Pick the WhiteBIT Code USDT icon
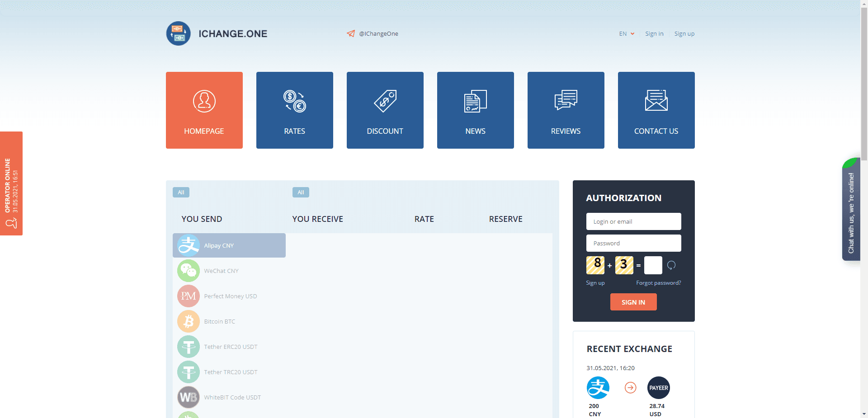Screen dimensions: 868x418 [189, 397]
